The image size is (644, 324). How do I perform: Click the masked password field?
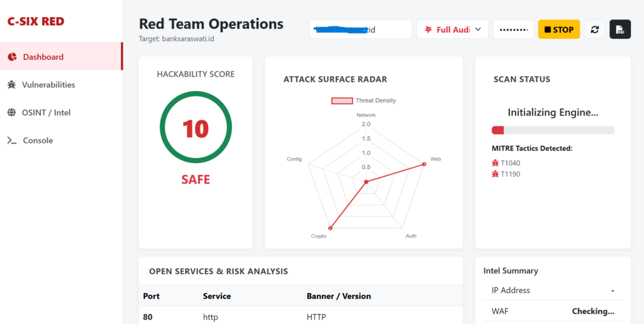[513, 30]
